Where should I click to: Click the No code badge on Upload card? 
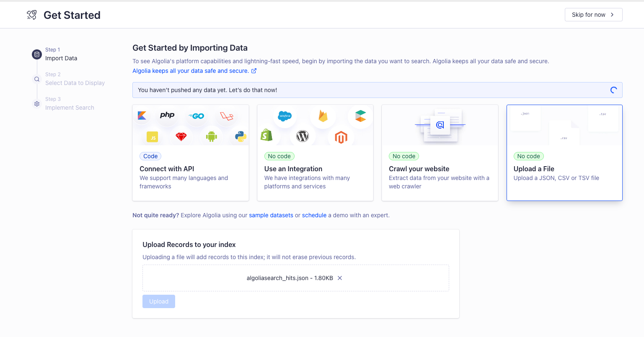tap(529, 156)
